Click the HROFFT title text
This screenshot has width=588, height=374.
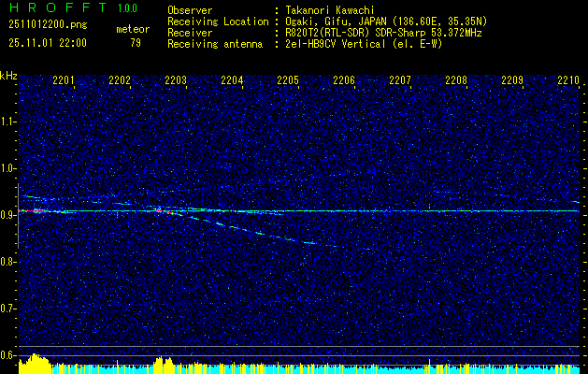[x=58, y=7]
